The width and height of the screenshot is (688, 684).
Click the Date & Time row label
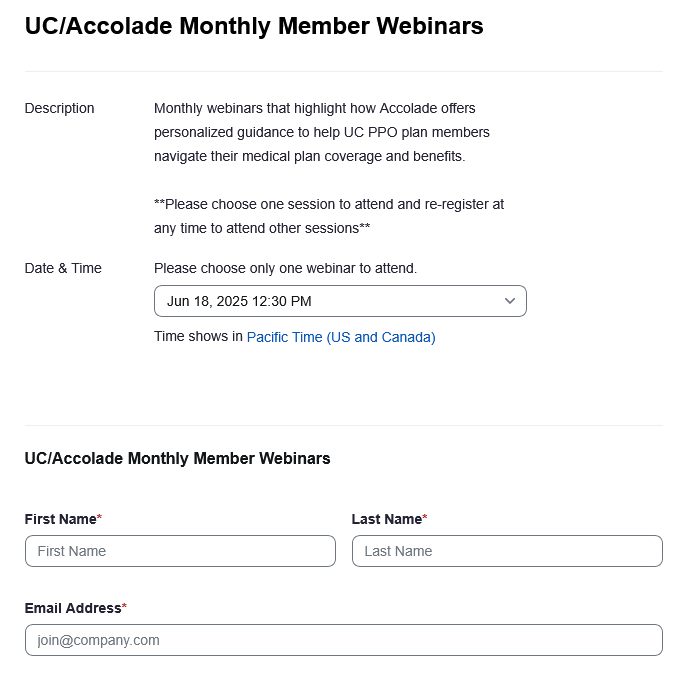(x=63, y=268)
